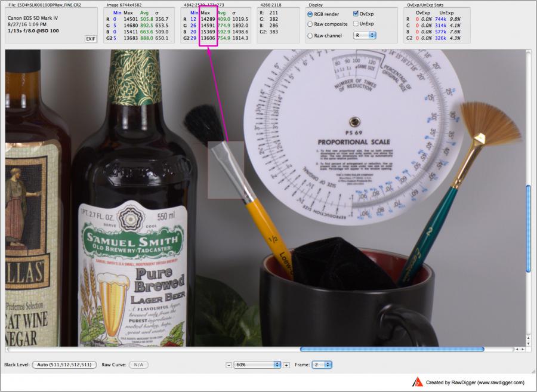Uncheck the OvExp overexposure checkbox

coord(356,14)
